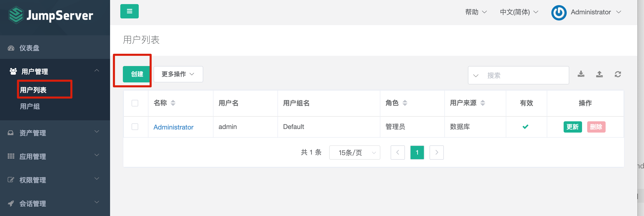This screenshot has height=216, width=644.
Task: Select all rows with header checkbox
Action: click(x=135, y=103)
